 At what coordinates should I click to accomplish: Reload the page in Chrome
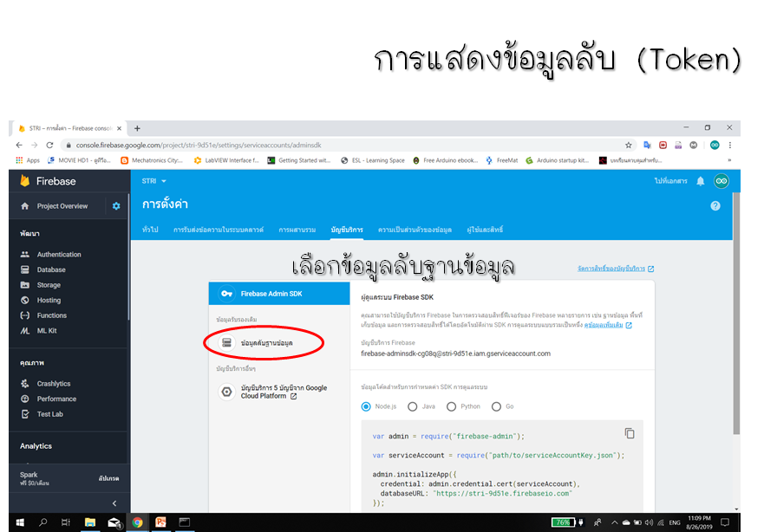click(x=49, y=146)
